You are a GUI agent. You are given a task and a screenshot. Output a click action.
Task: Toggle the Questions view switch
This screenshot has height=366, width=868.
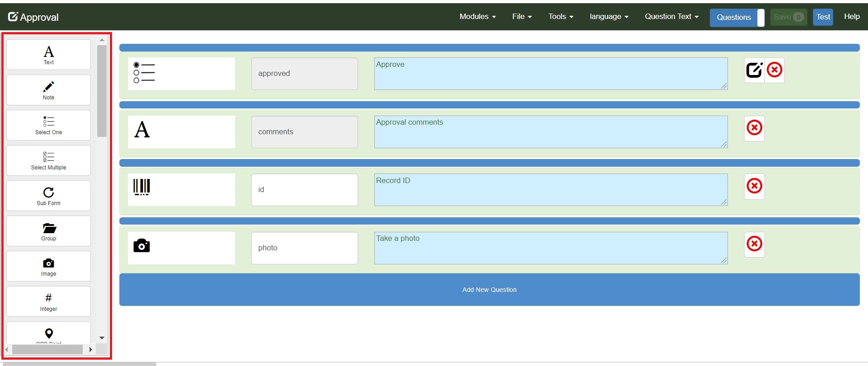[x=736, y=18]
